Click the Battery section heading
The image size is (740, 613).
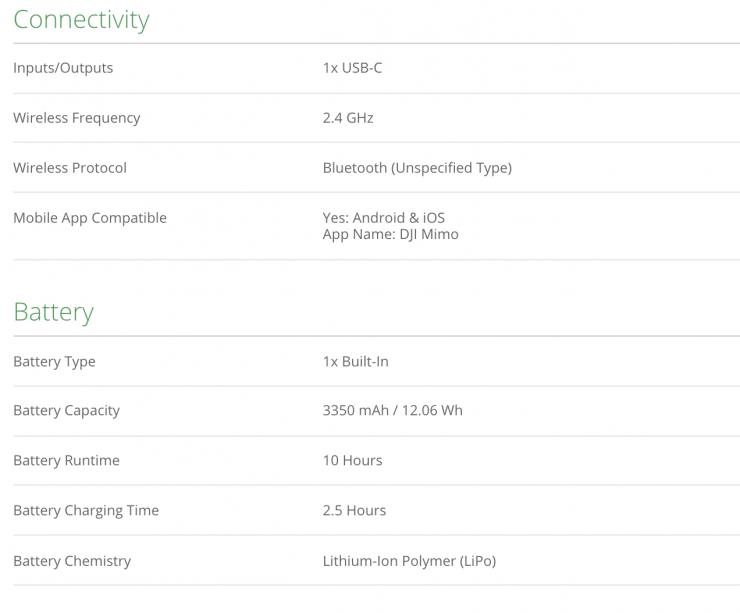click(53, 312)
